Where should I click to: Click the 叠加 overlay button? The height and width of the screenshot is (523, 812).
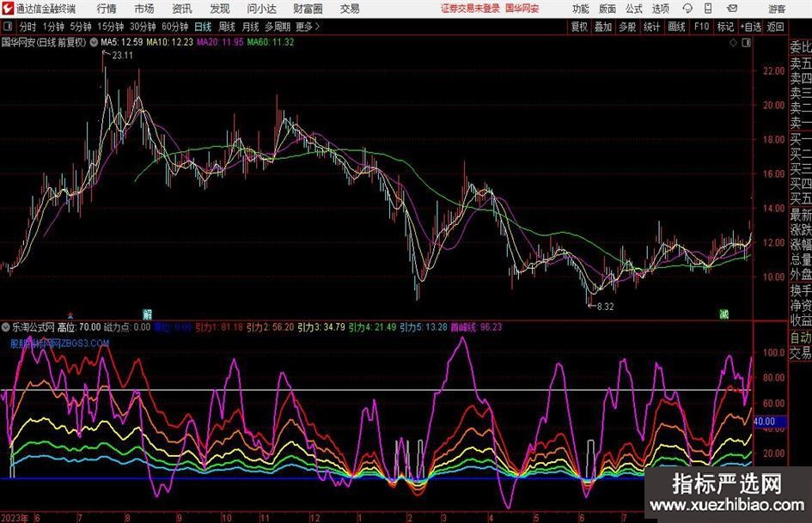coord(603,27)
